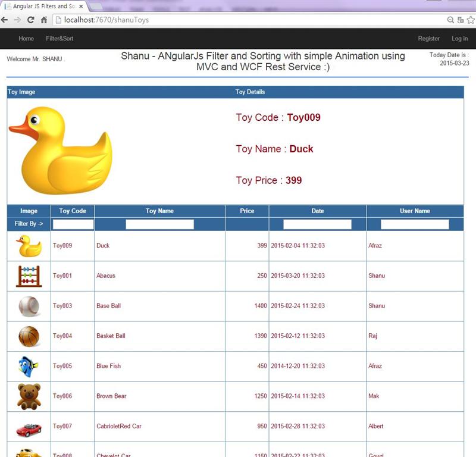476x457 pixels.
Task: Click the Log in link
Action: (x=460, y=38)
